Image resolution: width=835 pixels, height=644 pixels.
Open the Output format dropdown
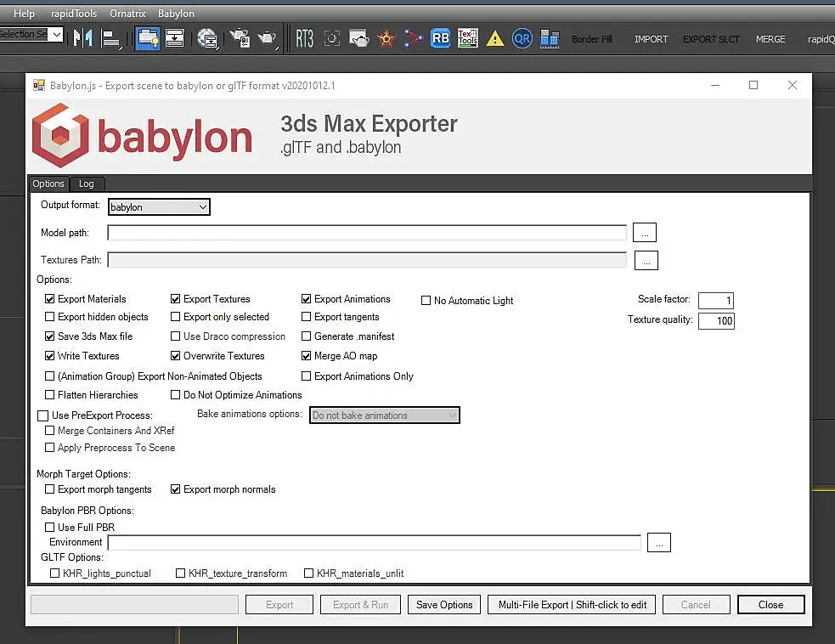[x=159, y=206]
